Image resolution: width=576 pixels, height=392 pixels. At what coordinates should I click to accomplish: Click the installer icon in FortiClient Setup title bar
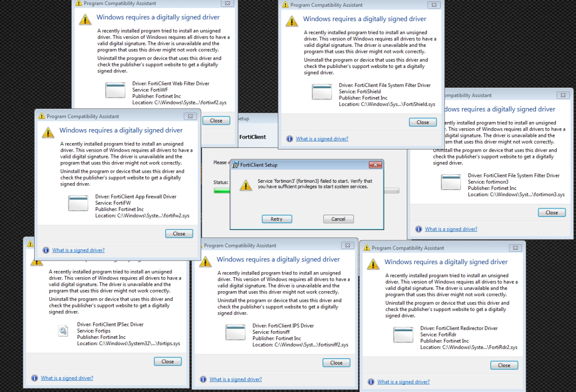[x=235, y=165]
